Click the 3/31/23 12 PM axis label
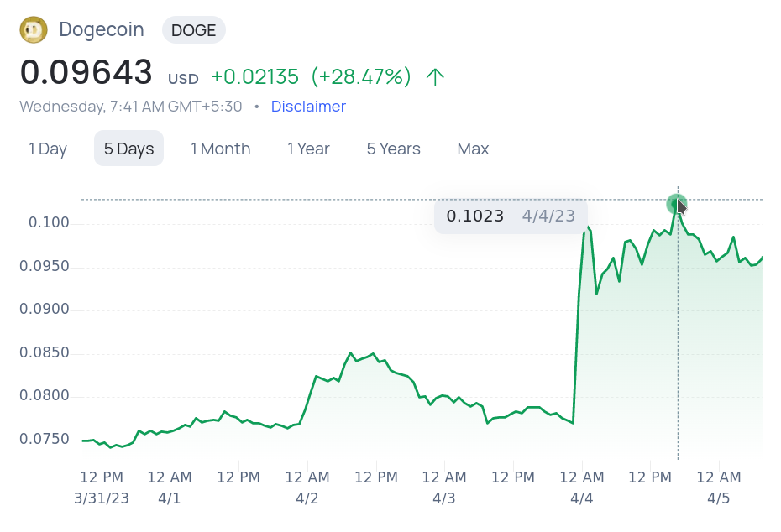781x532 pixels. (102, 488)
